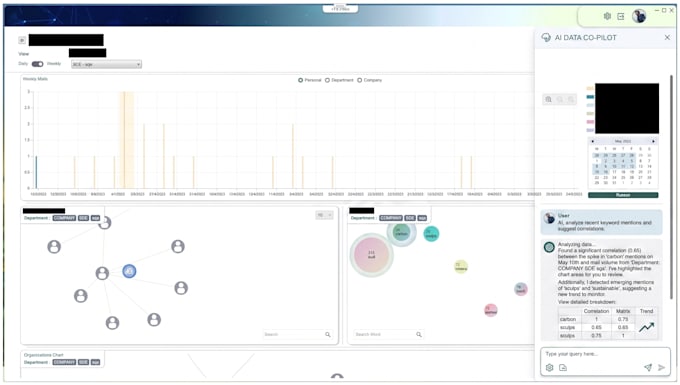The height and width of the screenshot is (385, 680).
Task: Open chat settings gear below query box
Action: point(549,368)
